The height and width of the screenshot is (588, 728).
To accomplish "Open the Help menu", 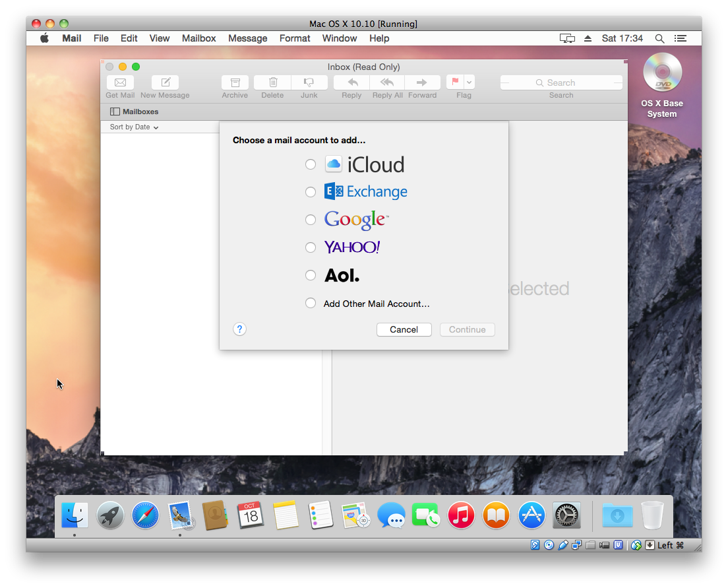I will (x=379, y=38).
